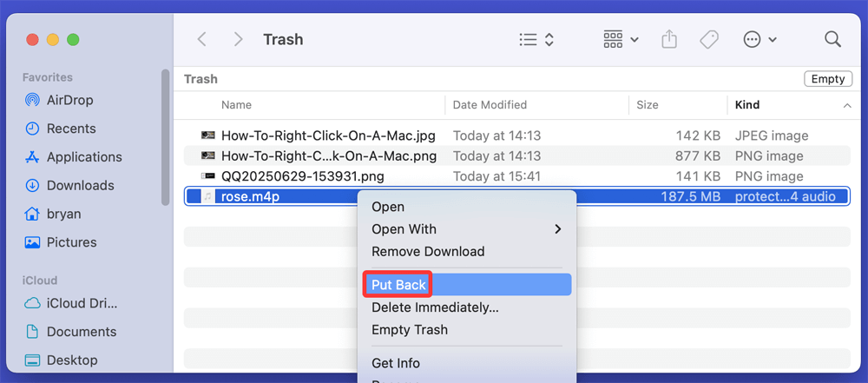The image size is (868, 383).
Task: Click the 877 KB size cell
Action: tap(698, 156)
